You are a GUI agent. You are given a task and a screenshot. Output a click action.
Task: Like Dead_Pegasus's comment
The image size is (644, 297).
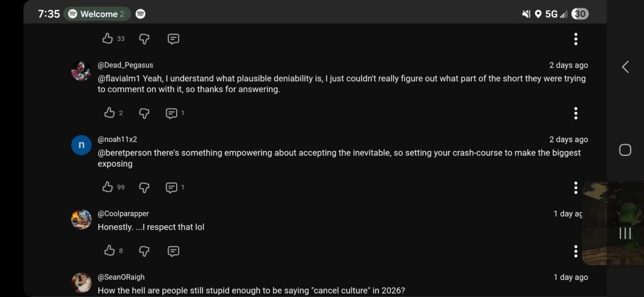(109, 113)
